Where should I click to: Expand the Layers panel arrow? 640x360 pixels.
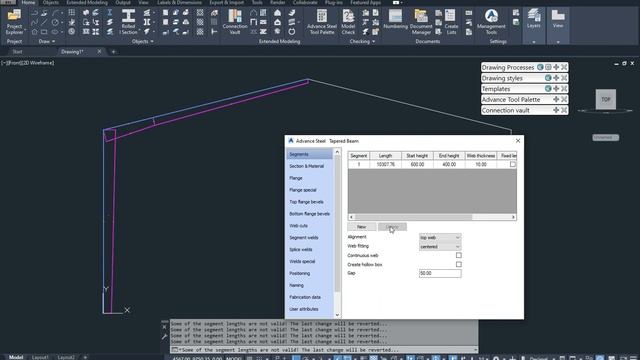pyautogui.click(x=533, y=42)
